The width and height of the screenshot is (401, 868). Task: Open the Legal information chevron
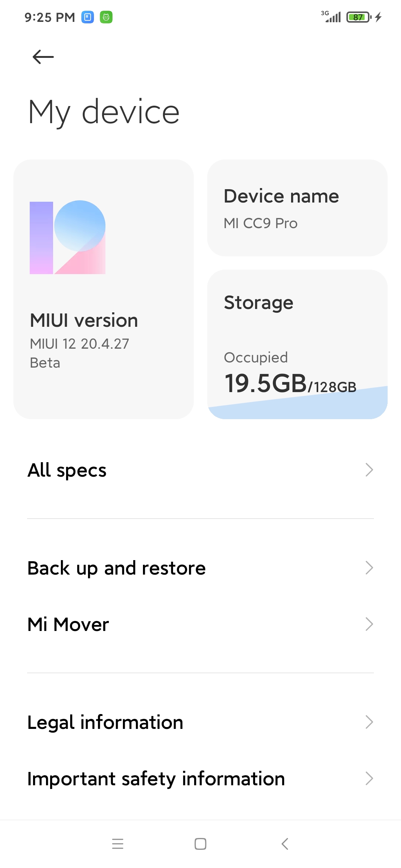point(369,722)
